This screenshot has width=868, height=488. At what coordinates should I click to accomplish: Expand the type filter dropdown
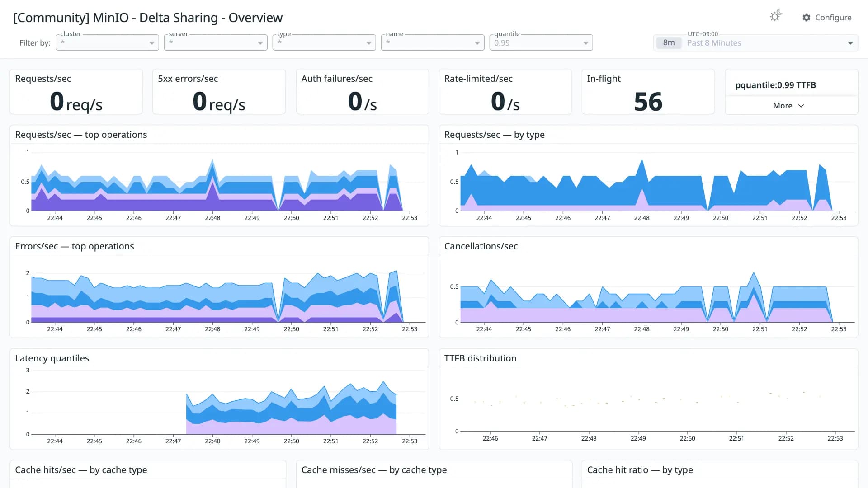tap(324, 42)
